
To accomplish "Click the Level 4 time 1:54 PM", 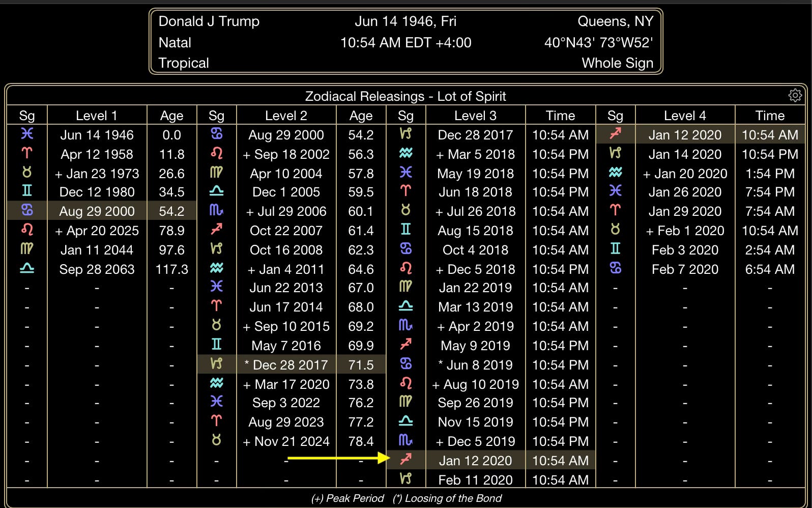I will pos(770,174).
